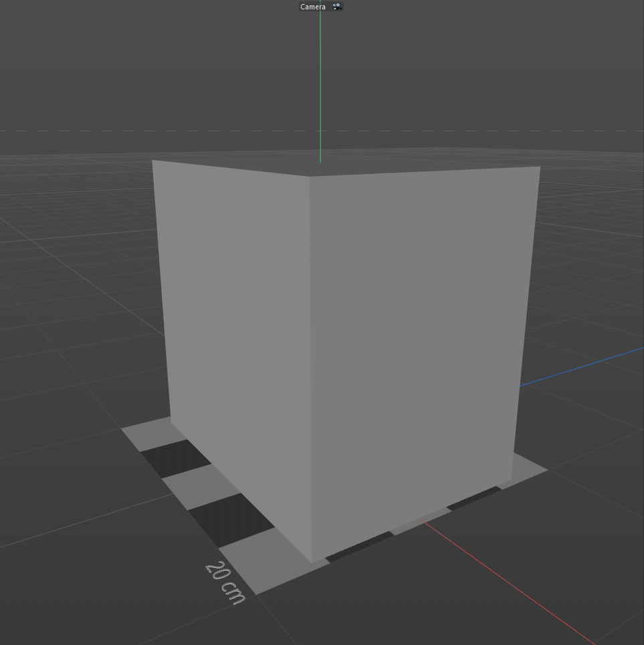
Task: Select the cube's top front corner point
Action: coord(310,177)
